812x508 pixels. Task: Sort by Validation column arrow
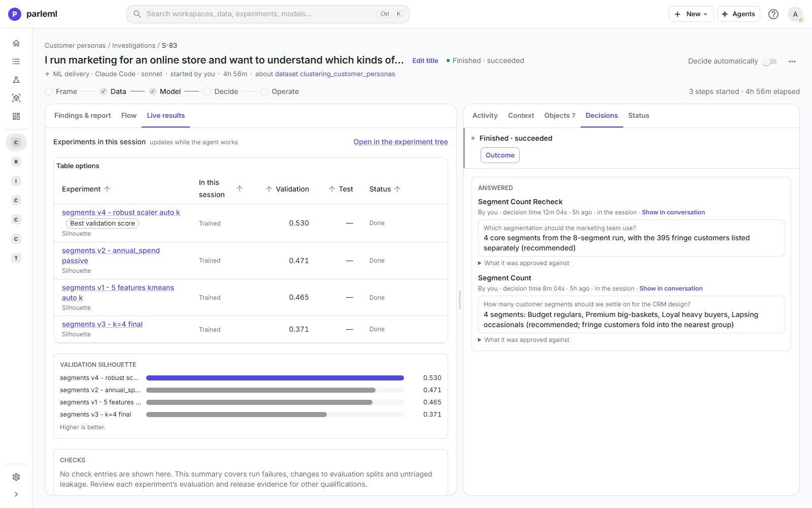[x=268, y=189]
